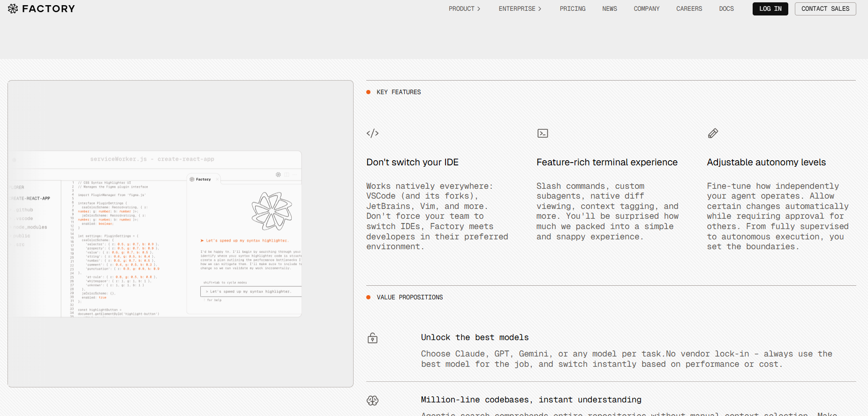Select node_modules folder in demo explorer

30,227
